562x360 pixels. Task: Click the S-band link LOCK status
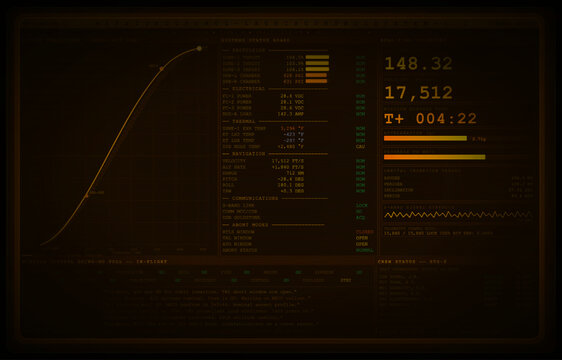(x=362, y=205)
